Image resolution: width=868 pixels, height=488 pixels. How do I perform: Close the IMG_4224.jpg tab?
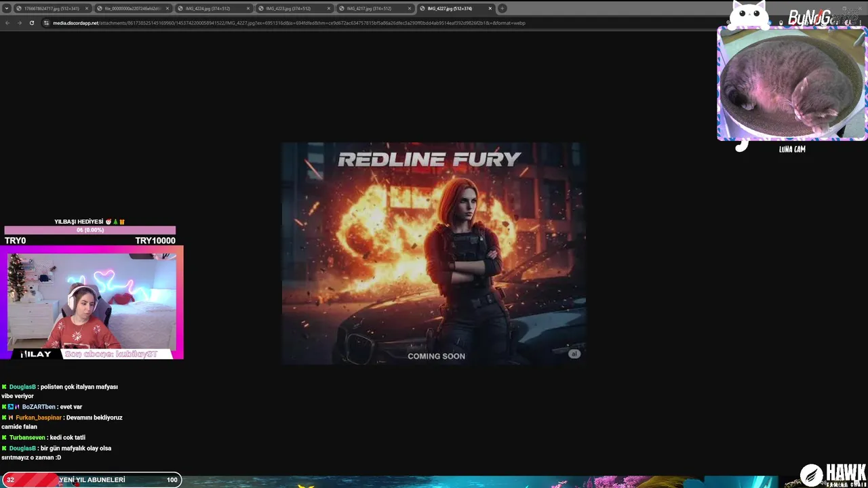tap(248, 8)
